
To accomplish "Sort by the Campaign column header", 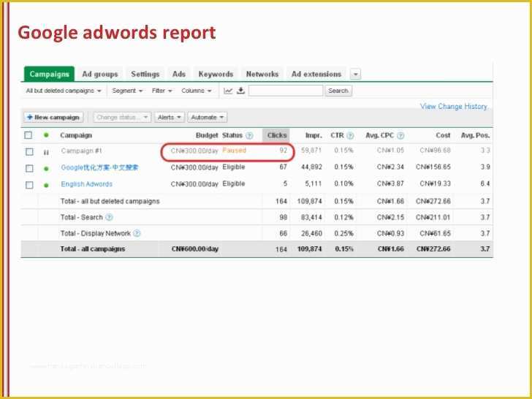I will click(76, 135).
